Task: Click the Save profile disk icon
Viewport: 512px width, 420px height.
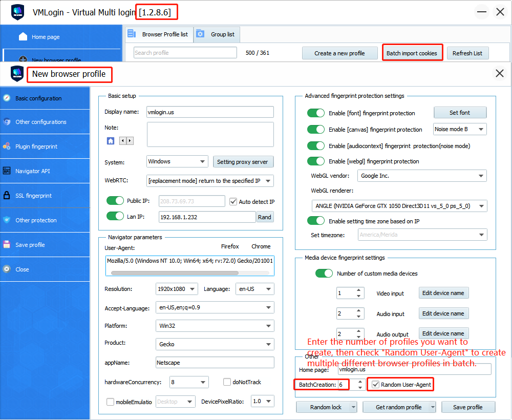Action: coord(7,245)
